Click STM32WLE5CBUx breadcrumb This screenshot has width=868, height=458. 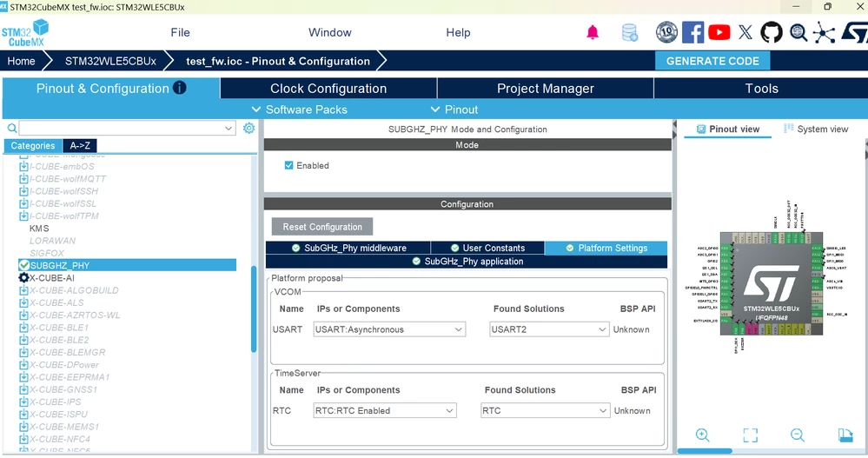point(110,61)
